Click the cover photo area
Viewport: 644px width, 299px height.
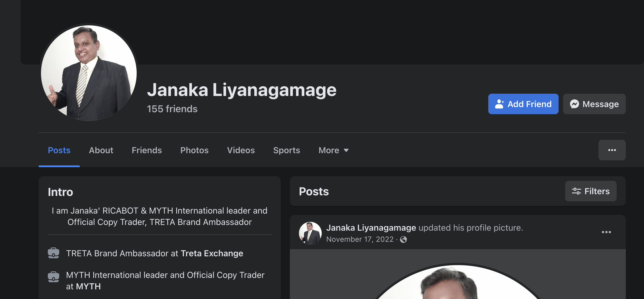coord(332,32)
